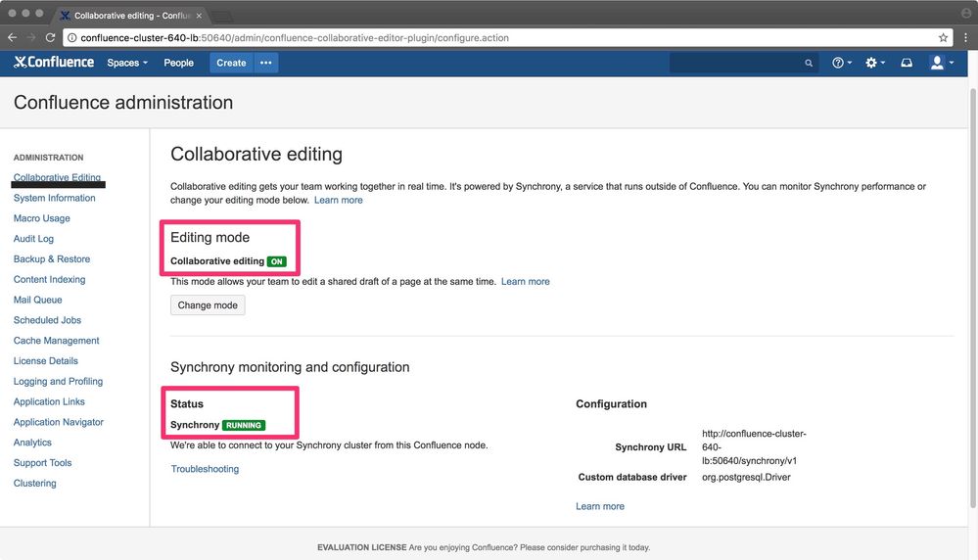This screenshot has width=978, height=560.
Task: Open the browser three-dot menu
Action: click(x=965, y=37)
